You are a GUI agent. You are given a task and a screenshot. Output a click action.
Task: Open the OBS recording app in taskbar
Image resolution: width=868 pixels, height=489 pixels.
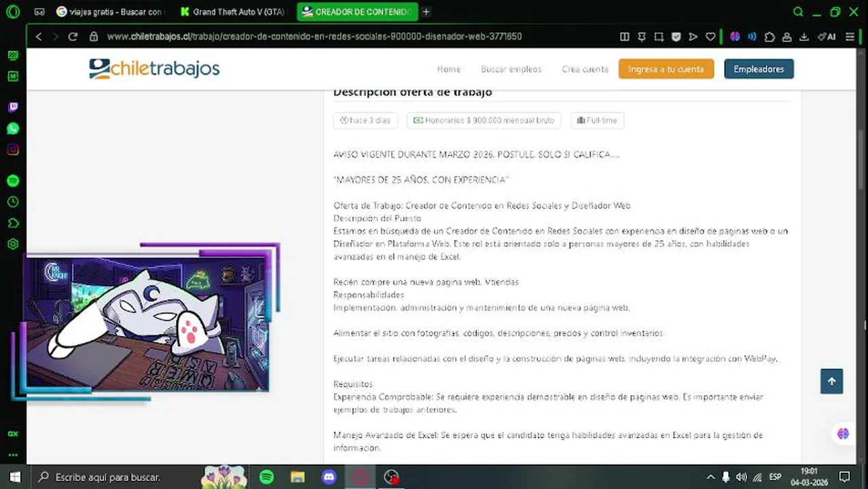(x=391, y=477)
